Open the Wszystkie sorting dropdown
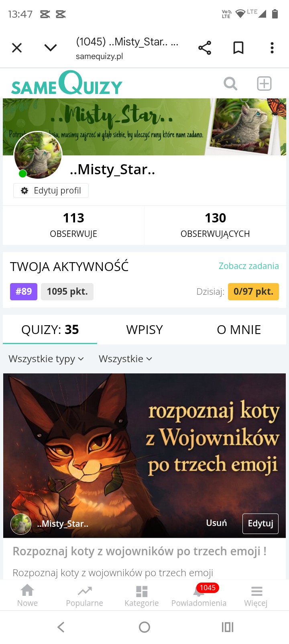Viewport: 289px width, 644px height. (126, 359)
